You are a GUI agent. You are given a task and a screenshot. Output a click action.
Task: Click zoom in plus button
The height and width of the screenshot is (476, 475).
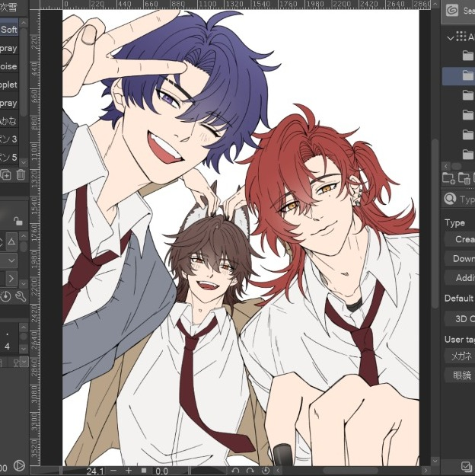coord(129,470)
